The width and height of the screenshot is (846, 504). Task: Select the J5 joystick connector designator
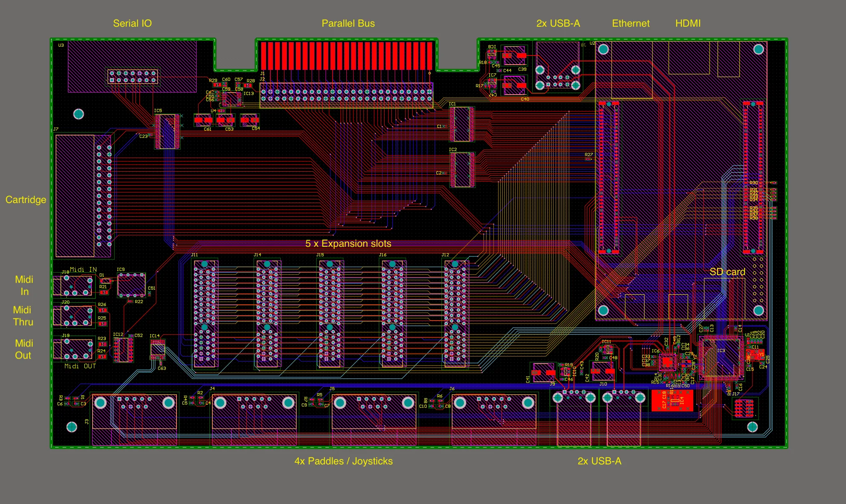(x=332, y=389)
